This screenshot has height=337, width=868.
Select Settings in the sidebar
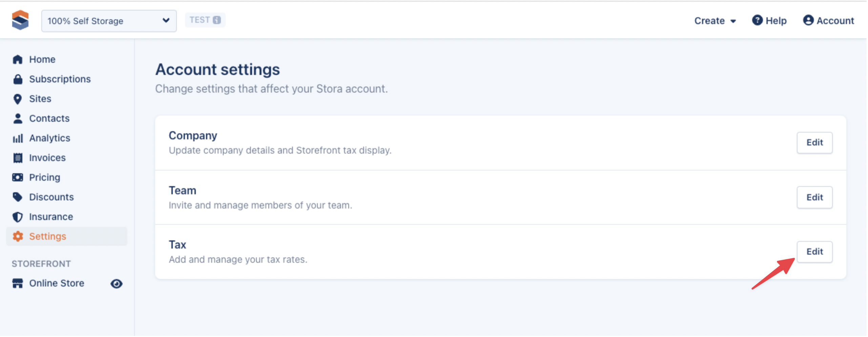(47, 237)
